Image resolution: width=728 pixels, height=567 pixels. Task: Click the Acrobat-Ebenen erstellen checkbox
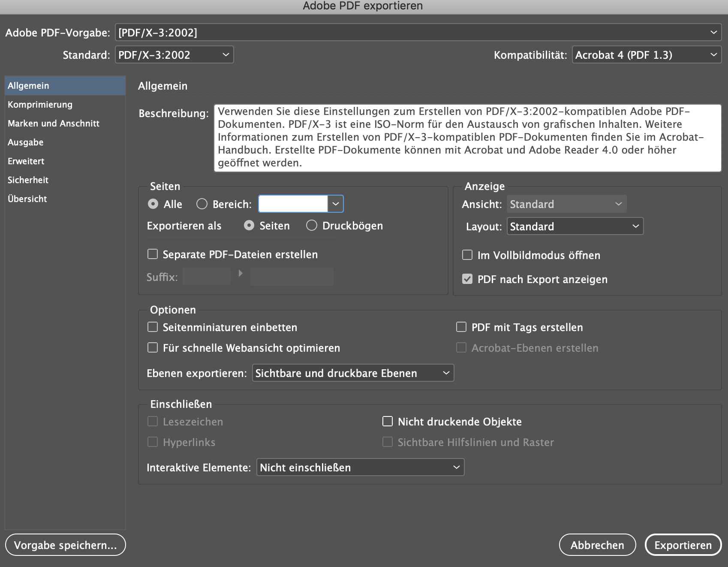461,348
